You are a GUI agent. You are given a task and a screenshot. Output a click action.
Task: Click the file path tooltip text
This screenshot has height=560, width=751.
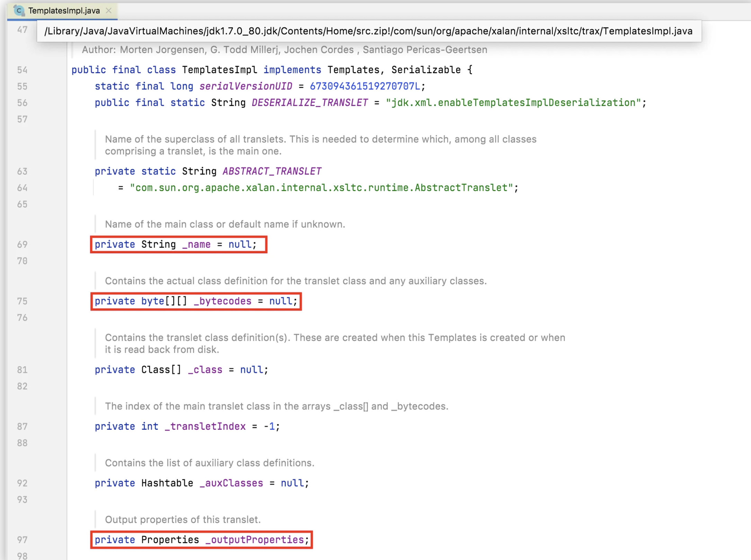point(368,31)
